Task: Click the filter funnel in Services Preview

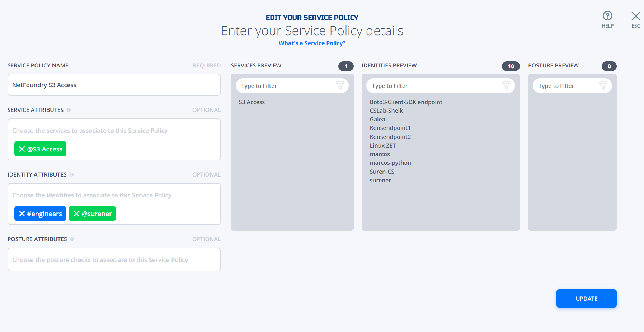Action: (x=340, y=85)
